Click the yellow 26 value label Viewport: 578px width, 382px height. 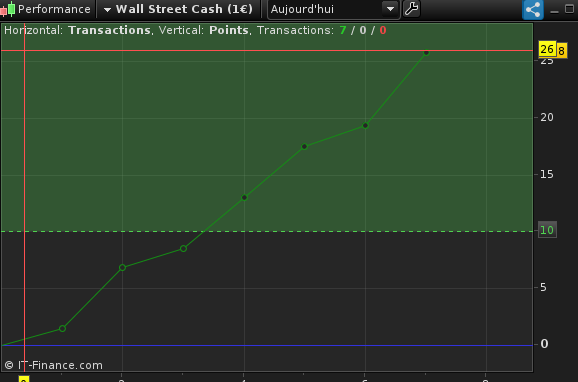(x=547, y=49)
